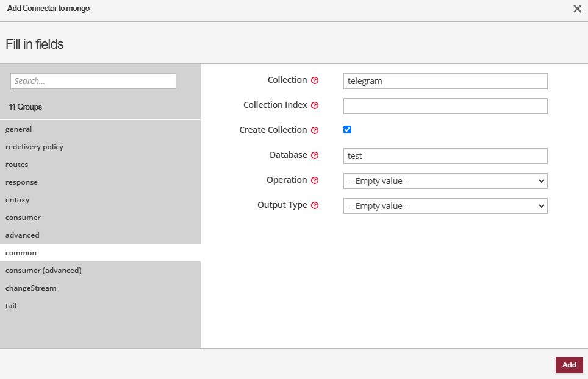Open the routes group
Screen dimensions: 588x379
17,165
